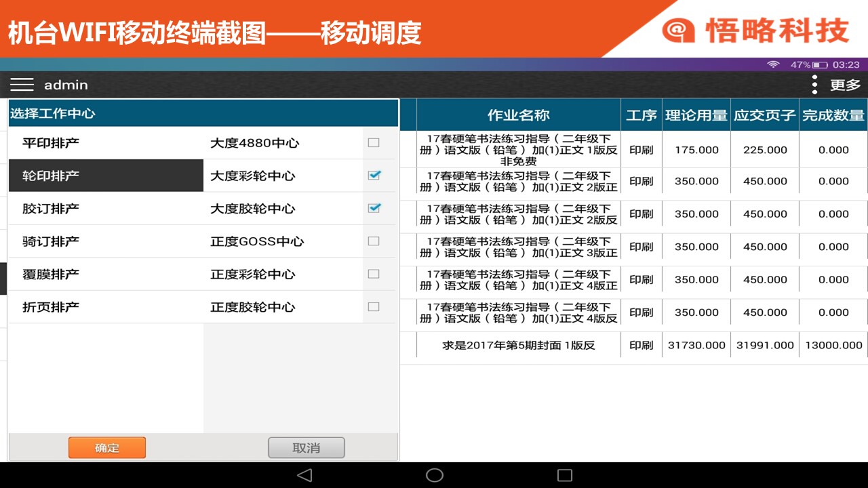Image resolution: width=868 pixels, height=488 pixels.
Task: Select the 求是2017年第5期封面 job row
Action: coord(518,345)
